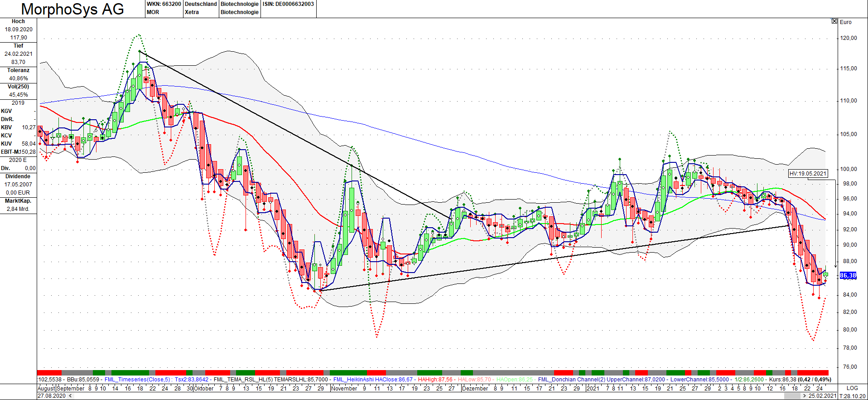Click the dividend date 17.05.2007

[x=19, y=185]
